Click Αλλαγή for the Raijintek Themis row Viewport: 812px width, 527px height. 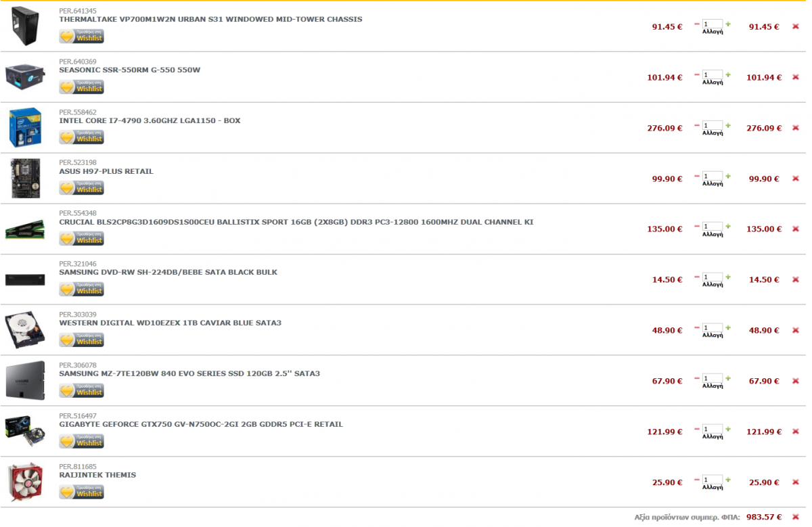pos(713,488)
